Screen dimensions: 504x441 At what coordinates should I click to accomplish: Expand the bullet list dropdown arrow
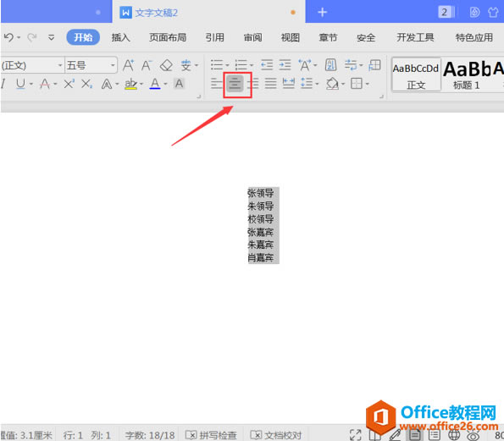point(227,65)
